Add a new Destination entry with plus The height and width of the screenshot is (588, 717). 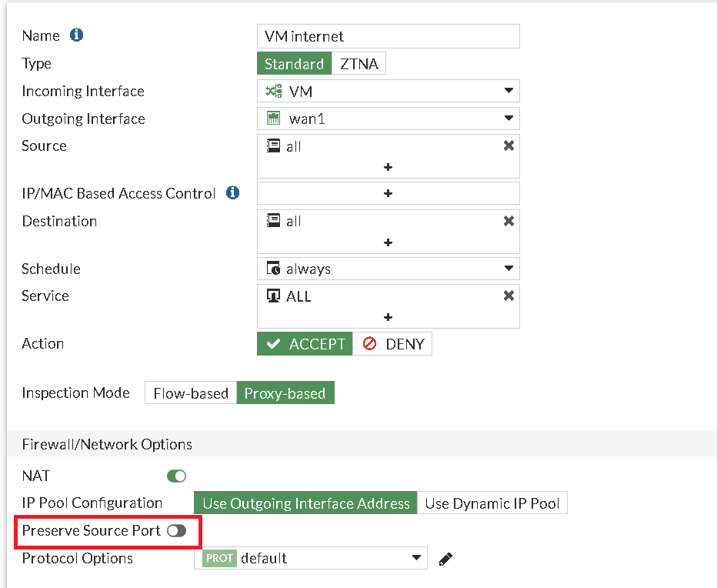click(x=388, y=242)
